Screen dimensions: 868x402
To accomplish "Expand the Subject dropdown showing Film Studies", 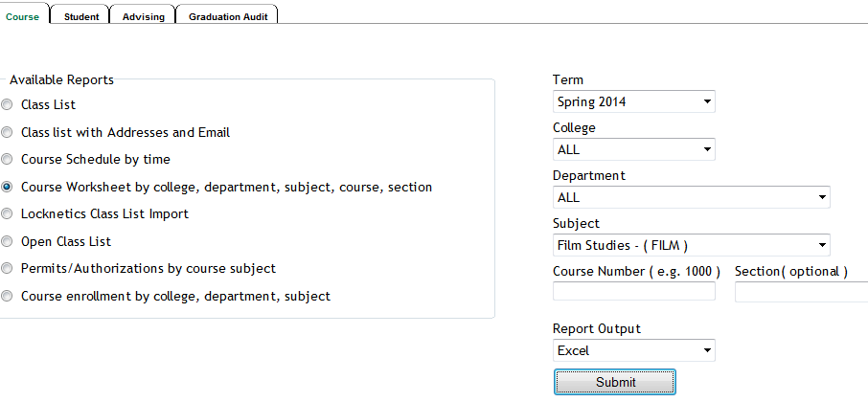I will (691, 245).
